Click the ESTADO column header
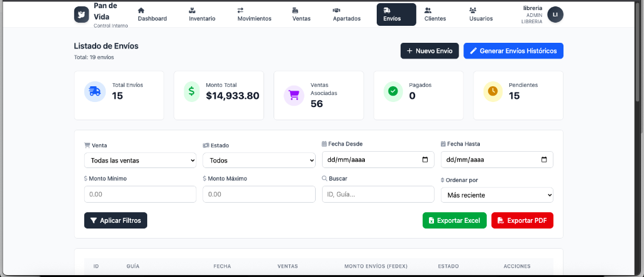Image resolution: width=644 pixels, height=277 pixels. [x=448, y=266]
